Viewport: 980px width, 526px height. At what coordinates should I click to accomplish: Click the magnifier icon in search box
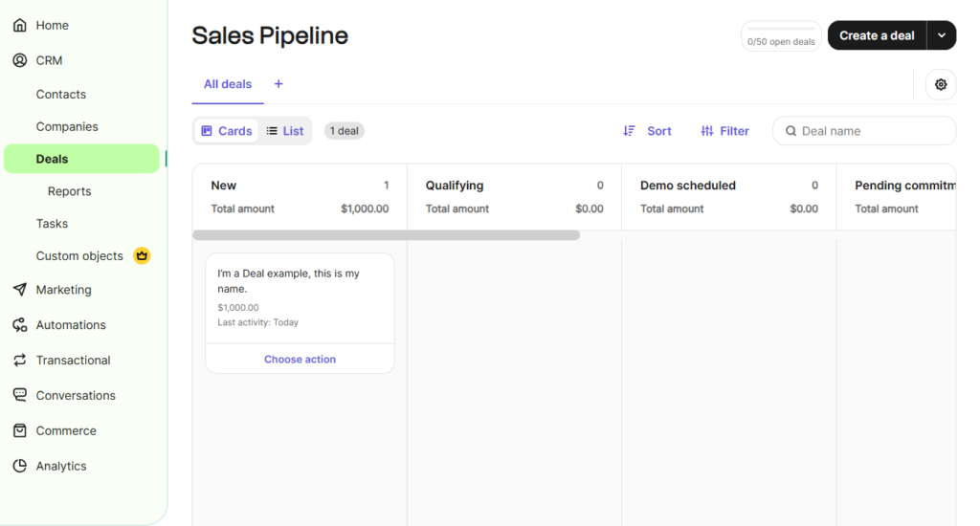pyautogui.click(x=791, y=131)
